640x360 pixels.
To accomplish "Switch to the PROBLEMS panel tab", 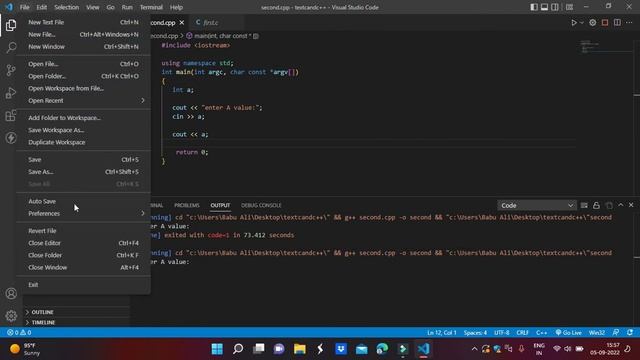I will tap(187, 205).
